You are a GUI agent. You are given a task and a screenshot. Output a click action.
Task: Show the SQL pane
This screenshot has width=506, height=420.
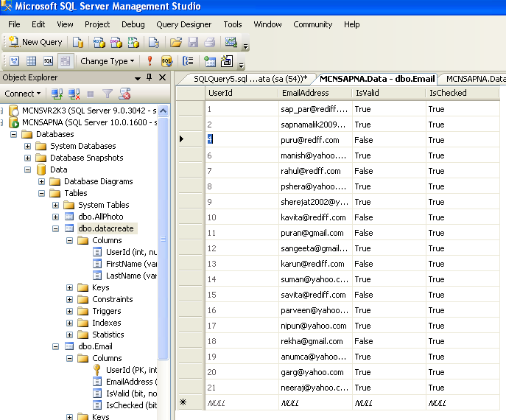tap(48, 61)
